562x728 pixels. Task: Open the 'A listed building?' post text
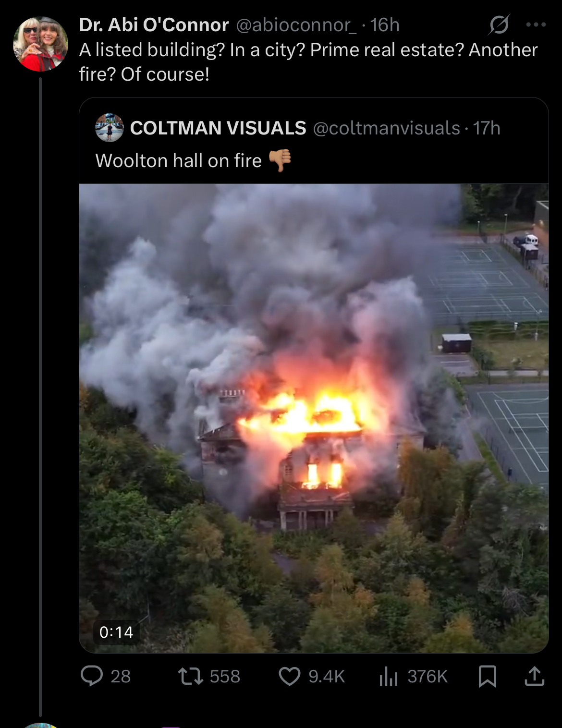click(x=308, y=62)
